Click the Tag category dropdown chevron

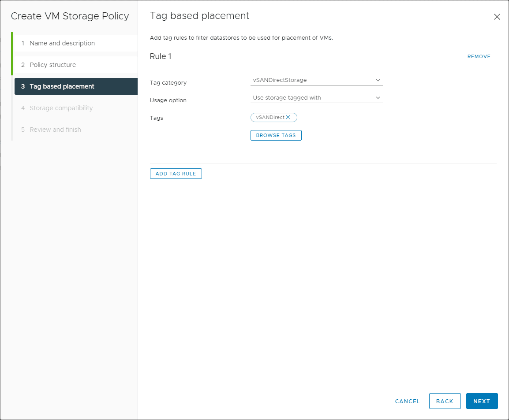[378, 80]
